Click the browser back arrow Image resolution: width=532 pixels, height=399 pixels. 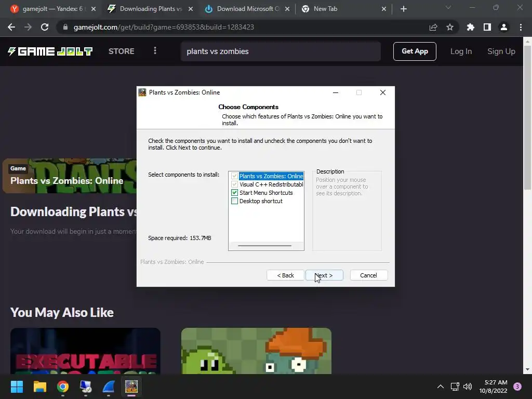[x=11, y=27]
